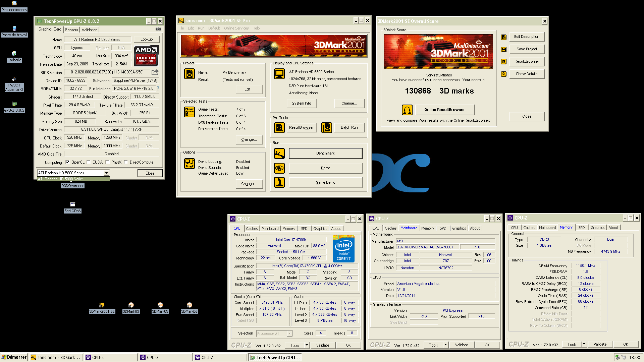Click Edit button in Project section

click(249, 89)
